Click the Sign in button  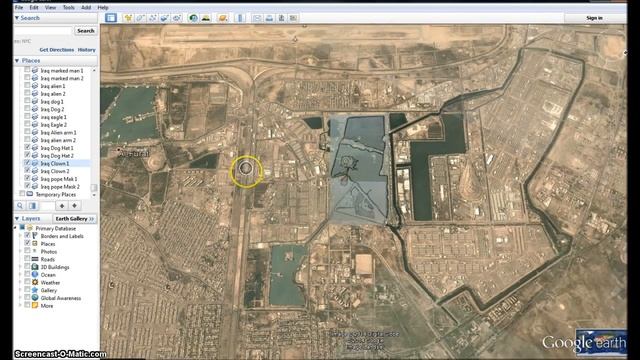click(594, 18)
